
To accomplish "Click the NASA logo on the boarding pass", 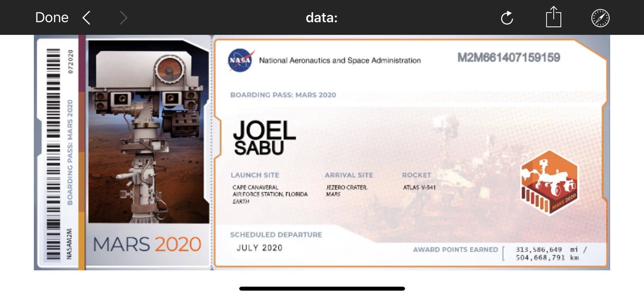I will point(239,60).
